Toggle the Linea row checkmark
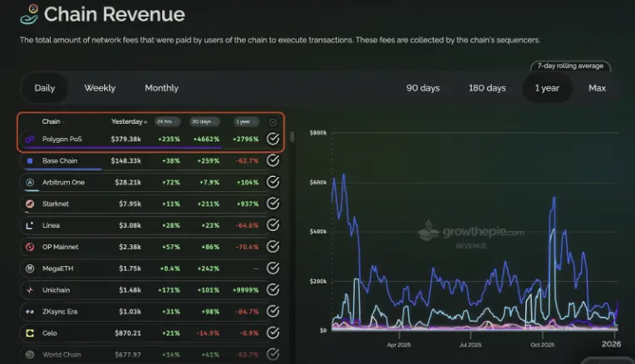 tap(273, 225)
